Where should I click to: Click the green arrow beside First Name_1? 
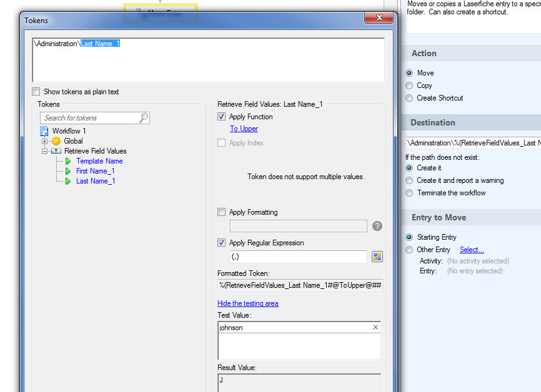[68, 171]
